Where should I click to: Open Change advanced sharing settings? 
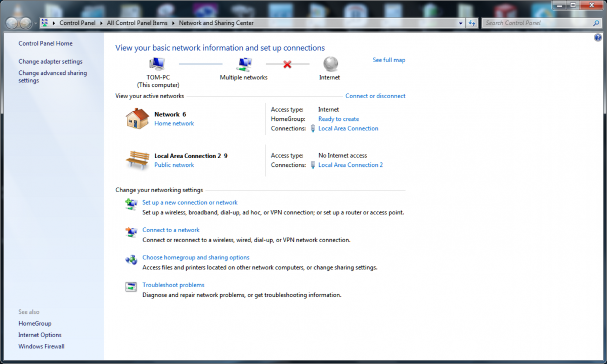click(53, 76)
